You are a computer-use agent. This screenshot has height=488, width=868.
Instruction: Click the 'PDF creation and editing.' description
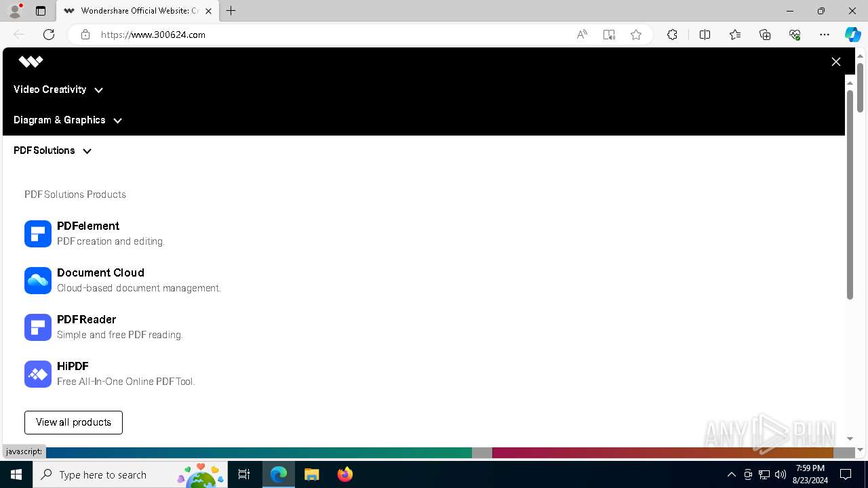pos(111,241)
